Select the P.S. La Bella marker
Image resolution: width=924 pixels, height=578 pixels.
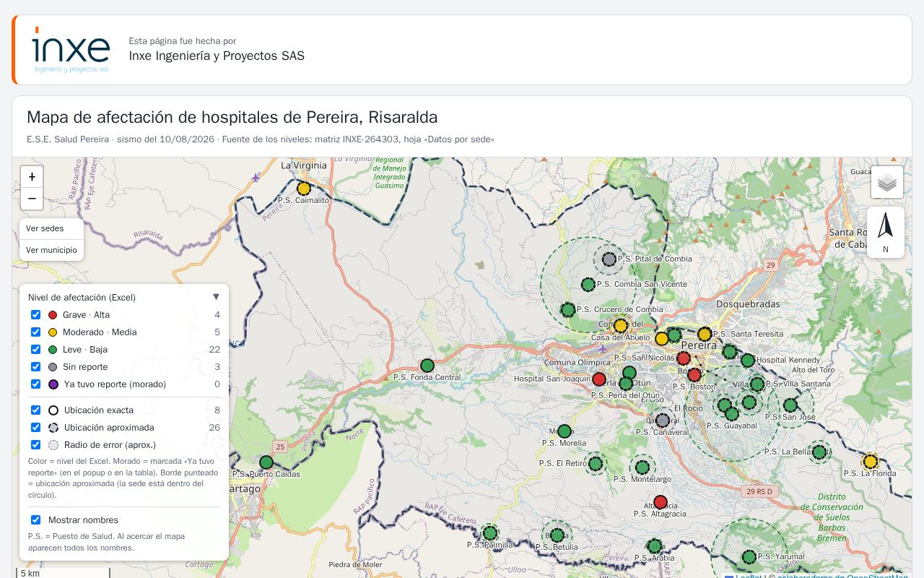coord(819,452)
